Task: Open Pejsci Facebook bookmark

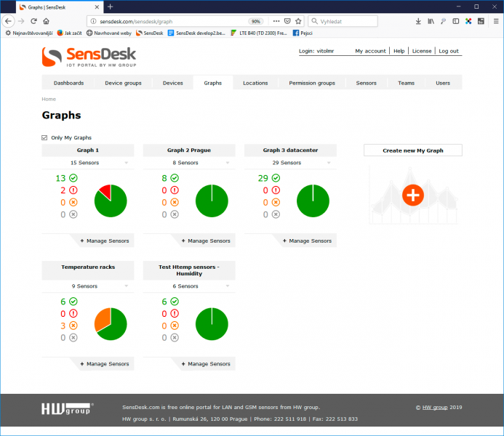Action: [303, 33]
